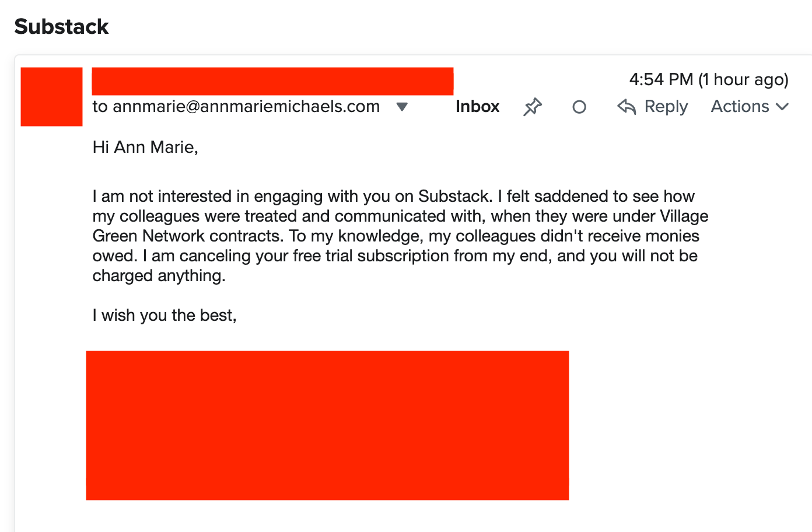The width and height of the screenshot is (812, 532).
Task: Click the "Hi Ann Marie," greeting line
Action: [x=145, y=147]
